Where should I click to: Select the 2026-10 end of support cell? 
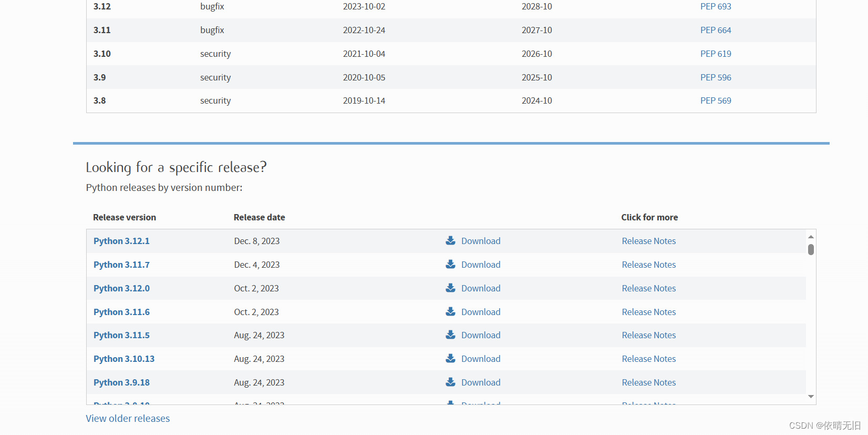click(537, 54)
